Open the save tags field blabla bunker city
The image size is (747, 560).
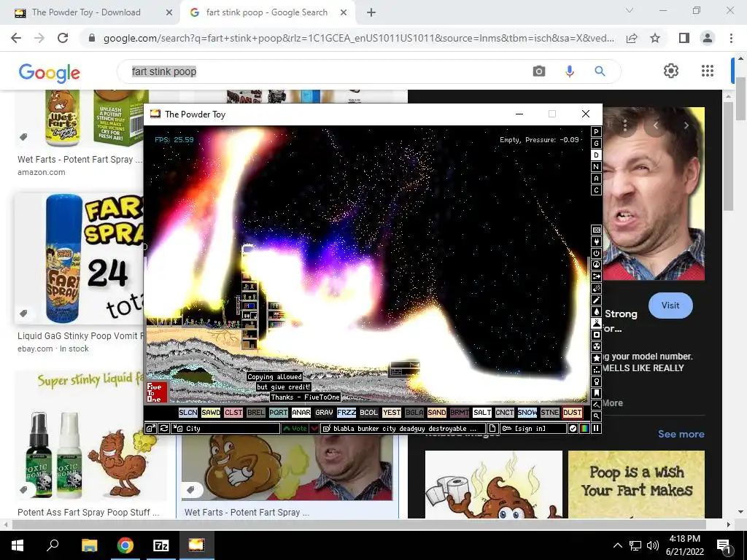[403, 429]
